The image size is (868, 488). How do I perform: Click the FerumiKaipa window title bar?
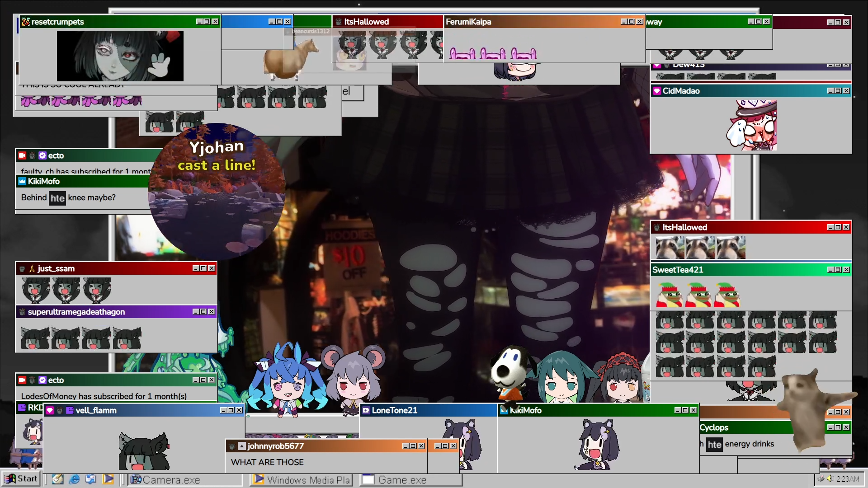(533, 22)
